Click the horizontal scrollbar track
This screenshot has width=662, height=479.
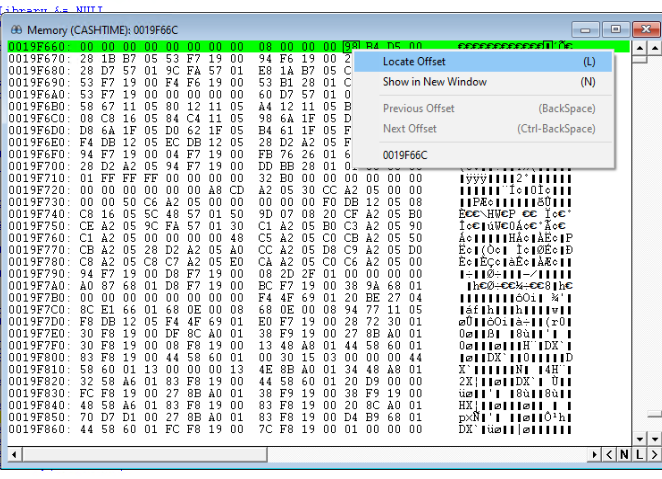point(300,455)
